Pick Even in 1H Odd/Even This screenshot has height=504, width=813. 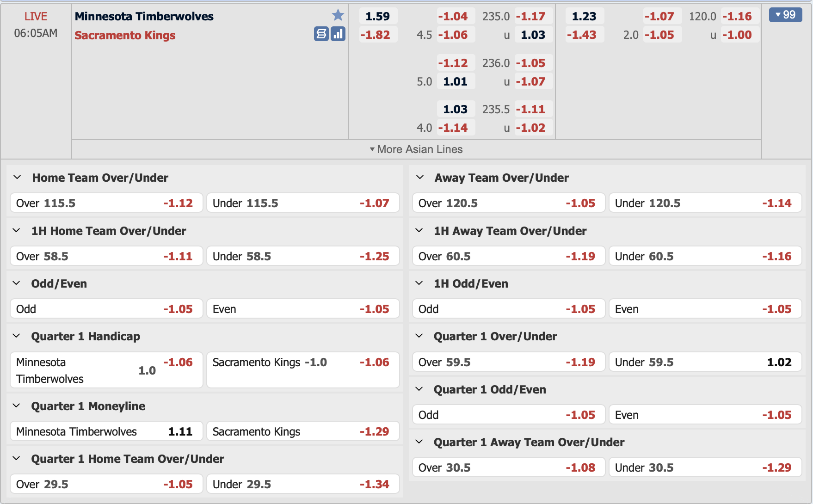point(705,309)
